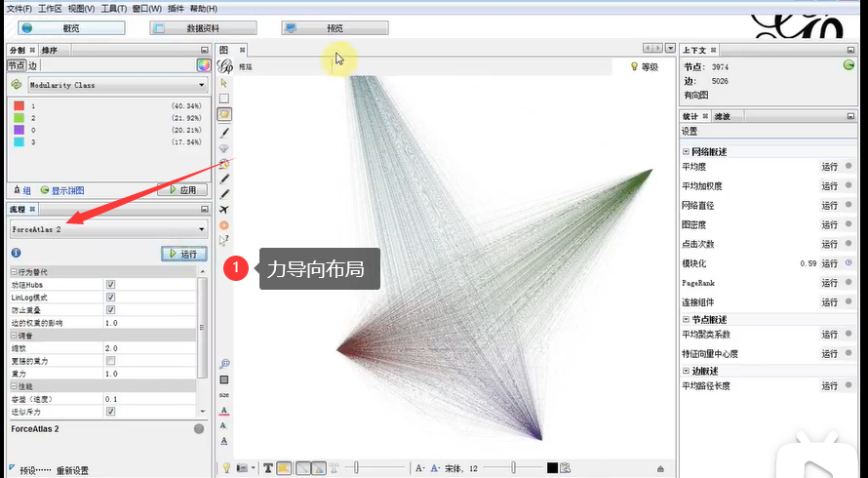Image resolution: width=868 pixels, height=478 pixels.
Task: Click the black label color swatch
Action: tap(552, 468)
